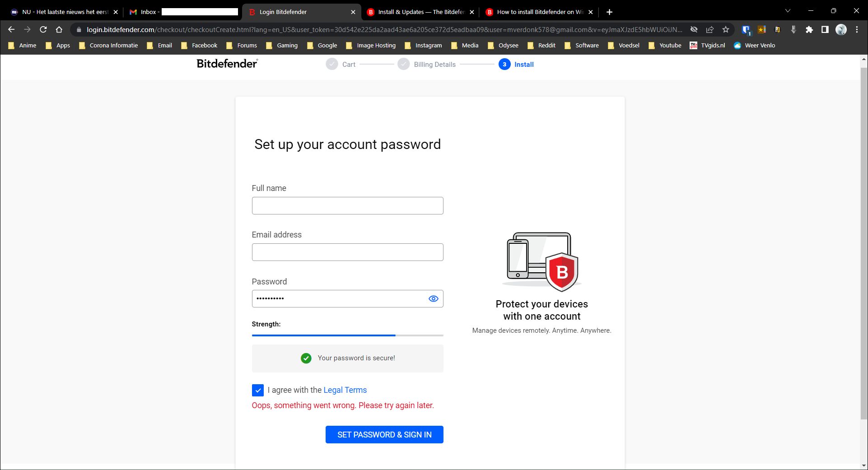
Task: Uncheck the Legal Terms agreement checkbox
Action: click(x=258, y=390)
